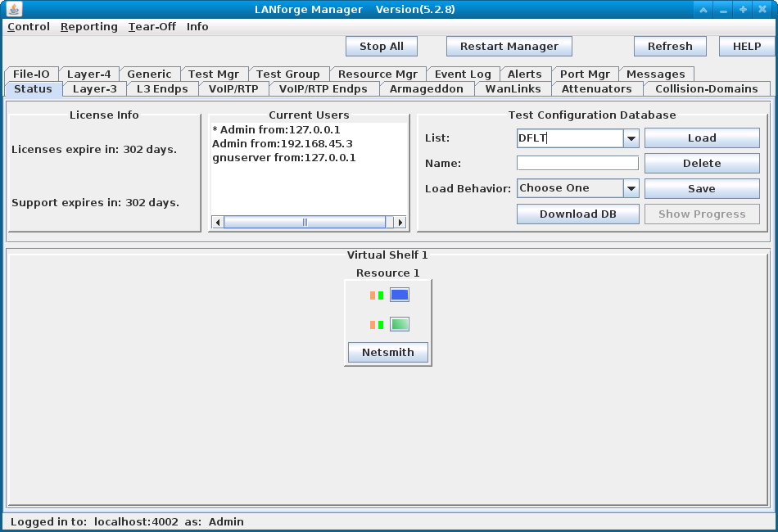Open the Load Behavior dropdown arrow
Viewport: 778px width, 532px height.
click(x=631, y=188)
